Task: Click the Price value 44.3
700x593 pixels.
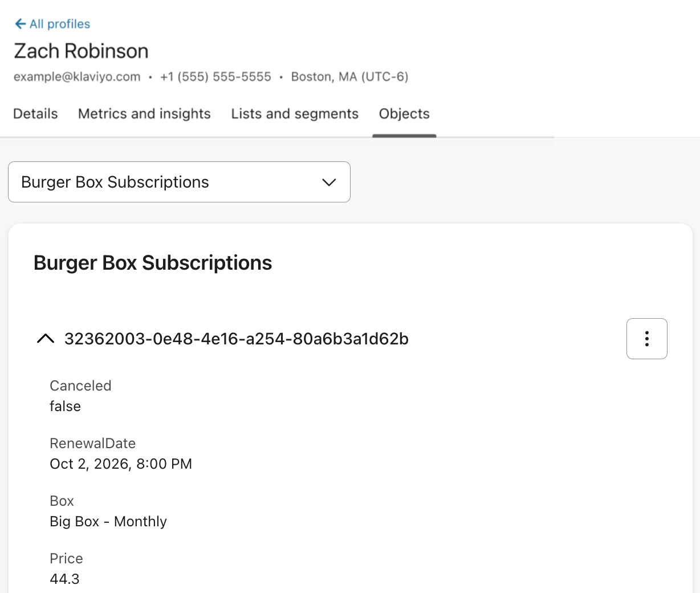Action: (x=64, y=579)
